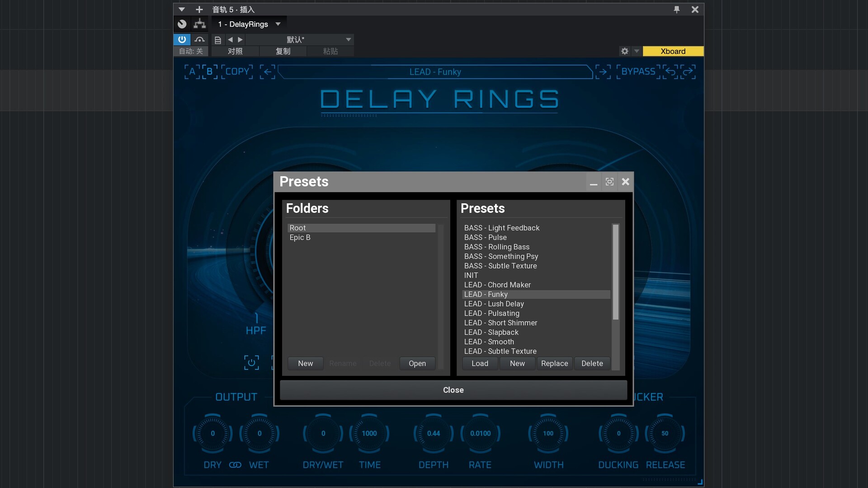
Task: Toggle the DRY/WET link chain icon
Action: pyautogui.click(x=235, y=465)
